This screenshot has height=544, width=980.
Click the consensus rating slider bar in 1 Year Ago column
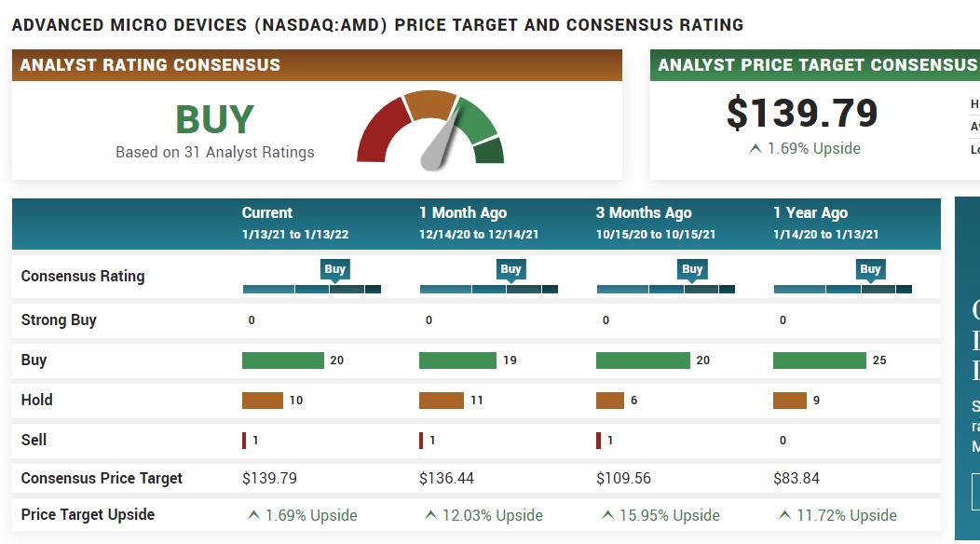pyautogui.click(x=842, y=289)
